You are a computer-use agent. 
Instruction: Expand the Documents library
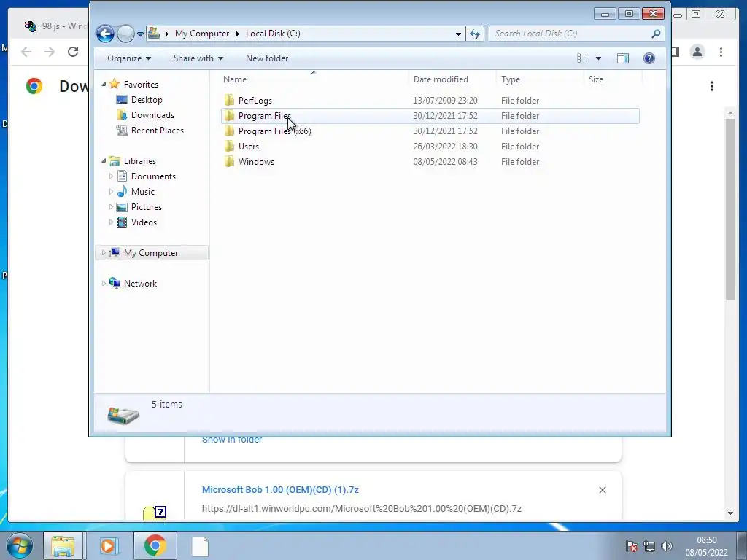(x=111, y=176)
